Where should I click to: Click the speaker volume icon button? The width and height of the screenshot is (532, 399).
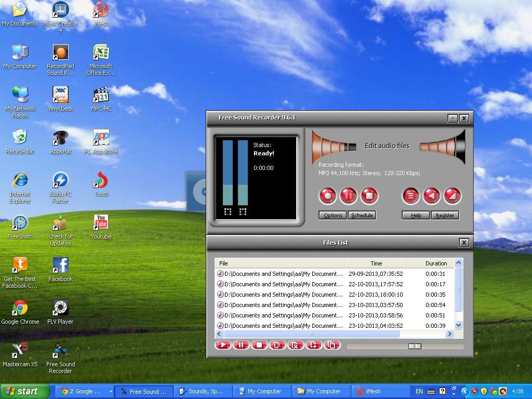click(x=431, y=196)
